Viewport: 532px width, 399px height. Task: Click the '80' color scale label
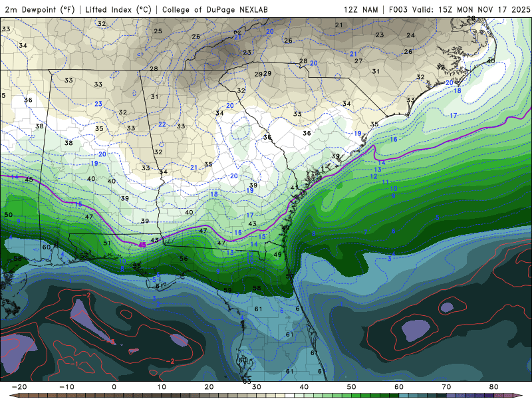tap(494, 387)
